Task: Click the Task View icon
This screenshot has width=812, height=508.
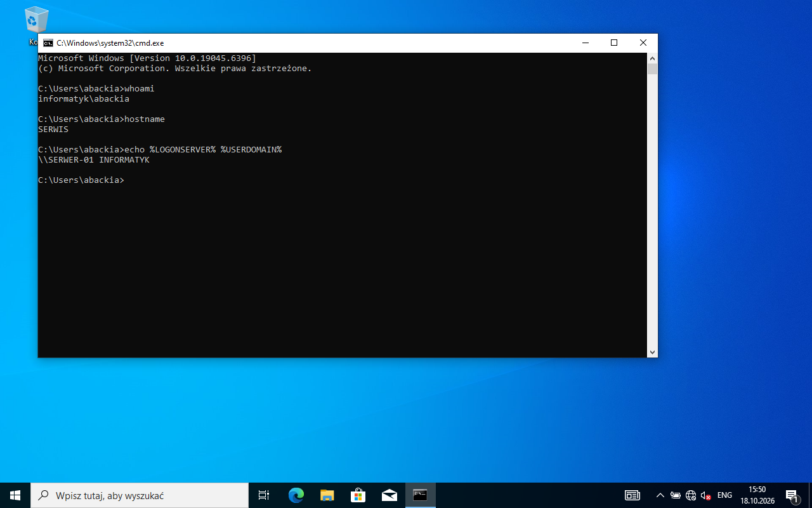Action: tap(264, 495)
